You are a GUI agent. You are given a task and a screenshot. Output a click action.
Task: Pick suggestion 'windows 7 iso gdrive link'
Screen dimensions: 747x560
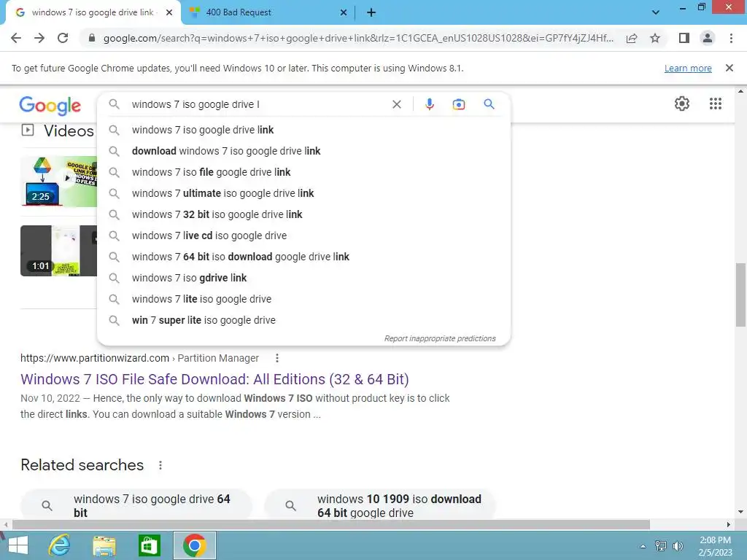(303, 278)
